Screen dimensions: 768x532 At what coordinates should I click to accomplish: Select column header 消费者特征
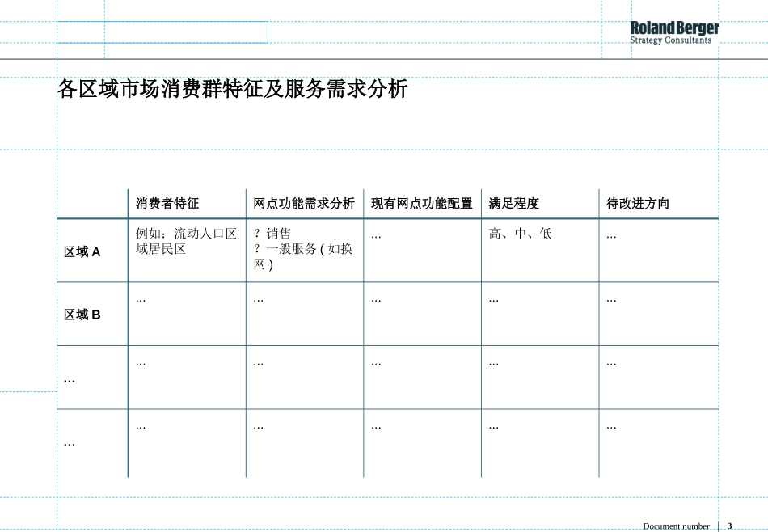167,203
